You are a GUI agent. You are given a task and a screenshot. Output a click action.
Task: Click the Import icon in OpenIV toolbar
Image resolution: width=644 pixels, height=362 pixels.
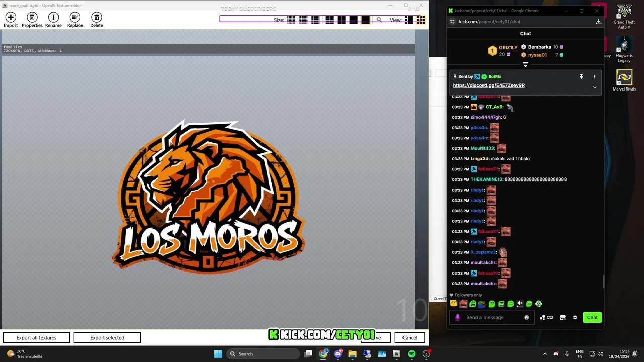click(11, 20)
